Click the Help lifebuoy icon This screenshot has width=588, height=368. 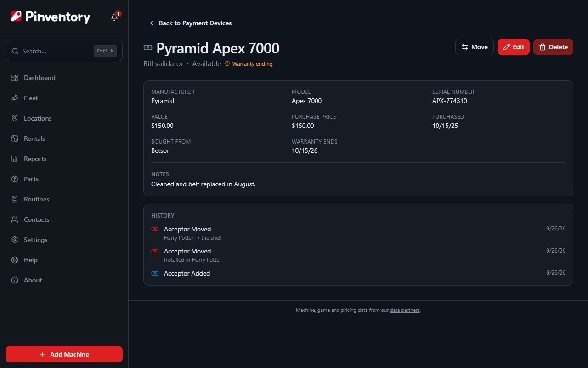click(x=15, y=260)
